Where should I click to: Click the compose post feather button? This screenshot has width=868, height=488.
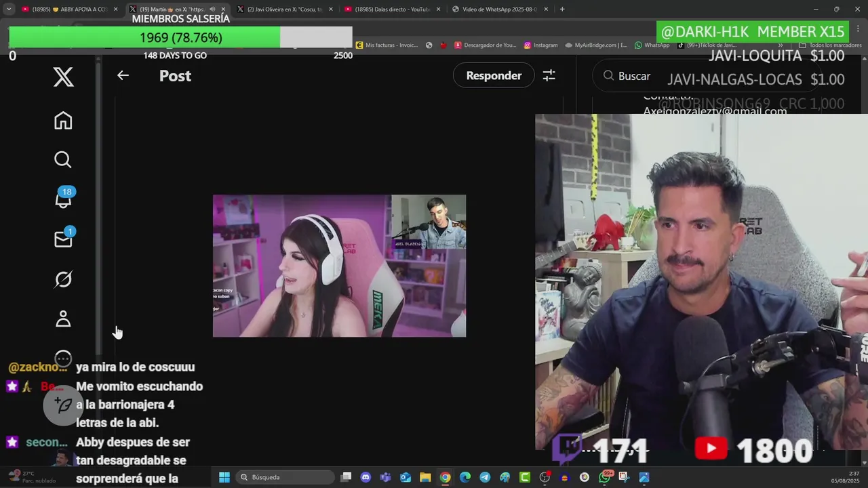click(x=63, y=405)
